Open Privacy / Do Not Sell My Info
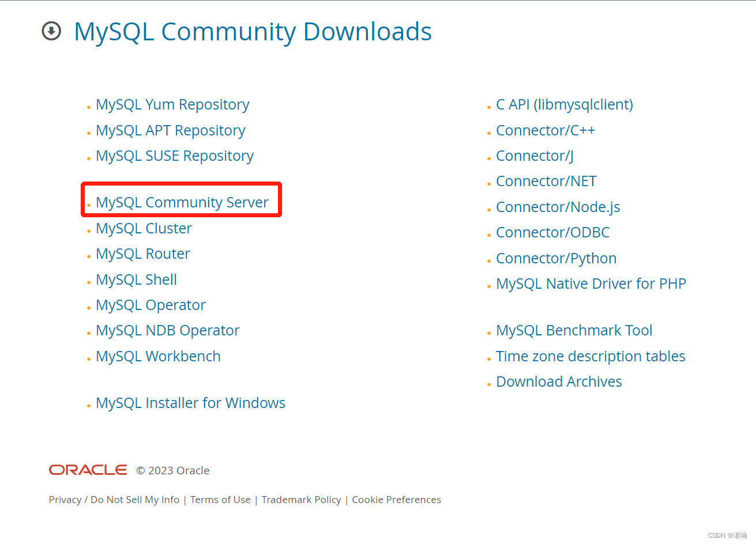Viewport: 756px width, 544px height. [x=114, y=500]
